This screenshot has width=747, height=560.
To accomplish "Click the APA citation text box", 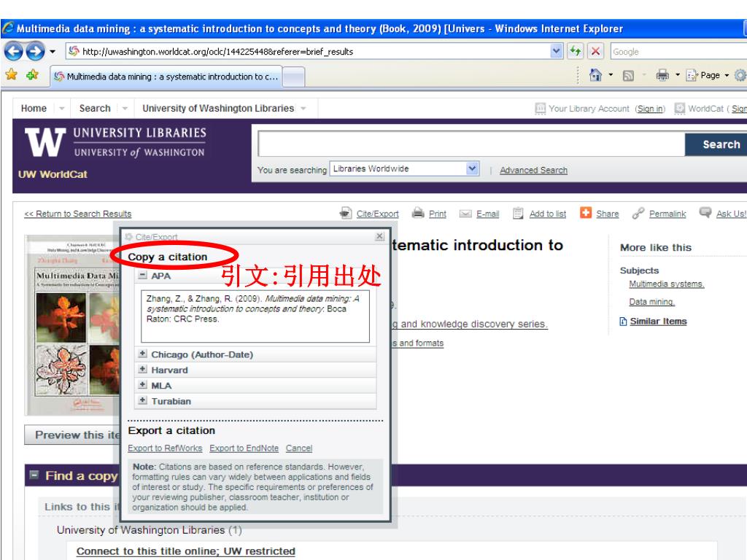I will click(255, 316).
